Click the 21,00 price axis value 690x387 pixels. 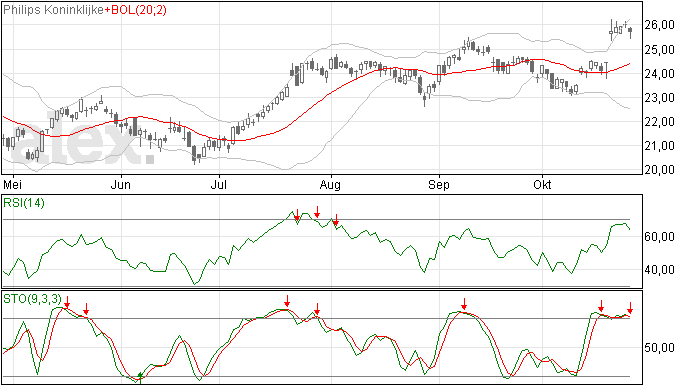click(x=660, y=146)
